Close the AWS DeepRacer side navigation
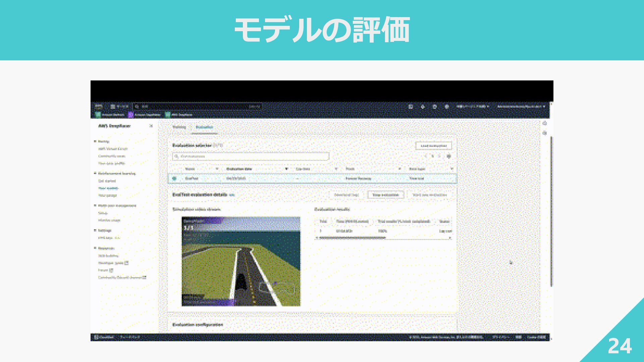644x362 pixels. (151, 126)
